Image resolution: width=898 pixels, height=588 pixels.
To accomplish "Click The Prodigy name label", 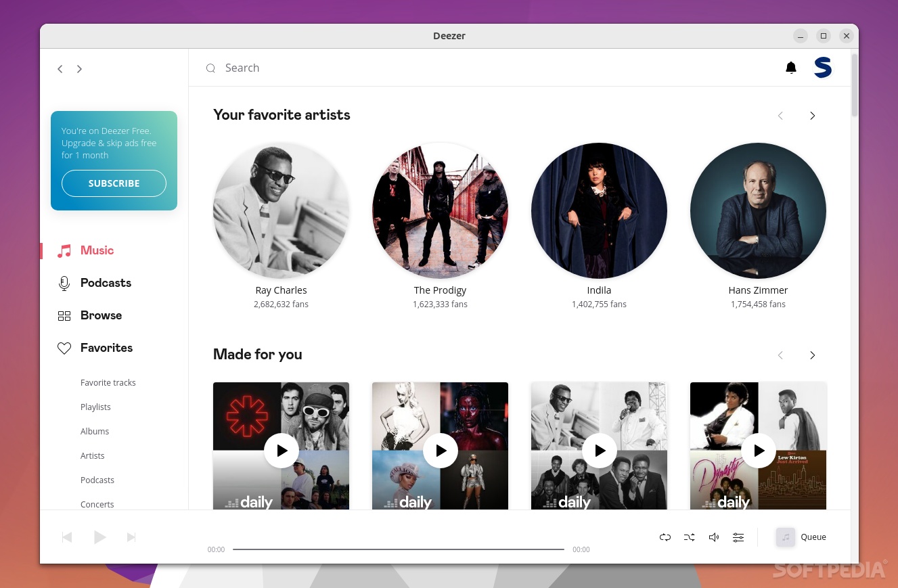I will (x=441, y=290).
